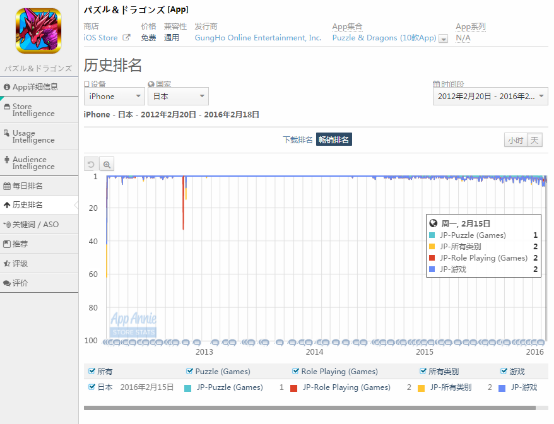Toggle the Role Playing (Games) checkbox
The height and width of the screenshot is (424, 554).
pyautogui.click(x=295, y=371)
